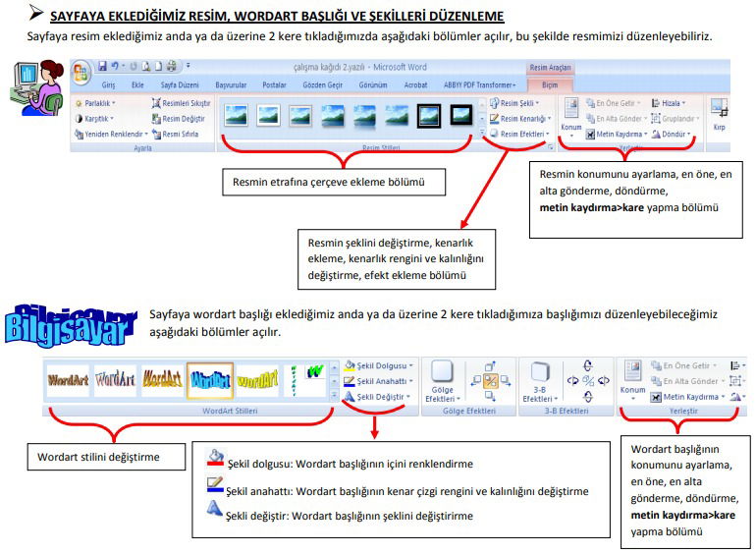Image resolution: width=756 pixels, height=554 pixels.
Task: Select the first picture style thumbnail
Action: (x=237, y=116)
